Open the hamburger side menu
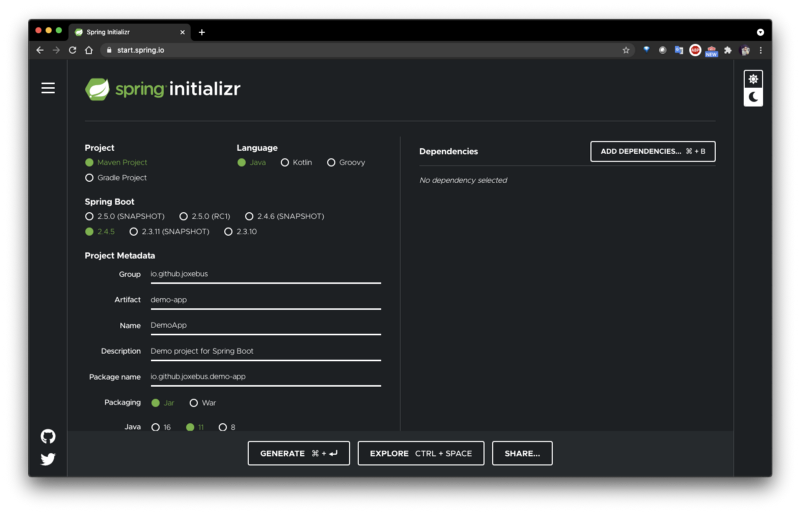Image resolution: width=800 pixels, height=514 pixels. tap(48, 88)
